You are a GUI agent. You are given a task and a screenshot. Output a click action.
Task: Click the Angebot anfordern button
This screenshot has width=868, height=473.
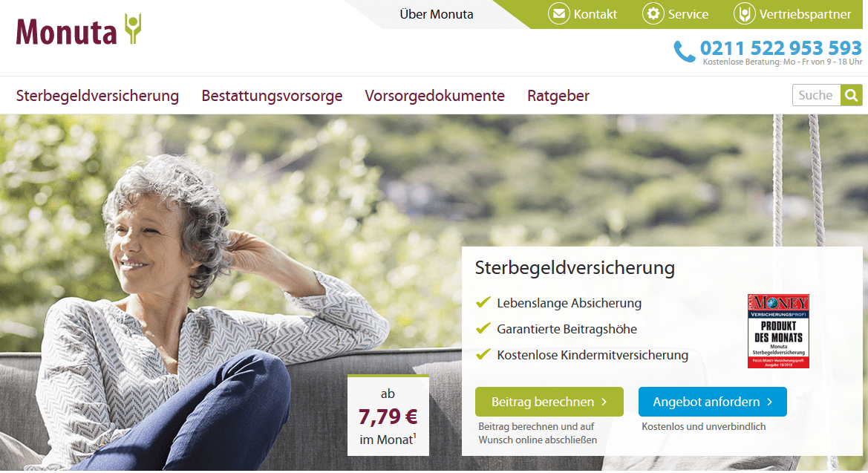pyautogui.click(x=713, y=402)
